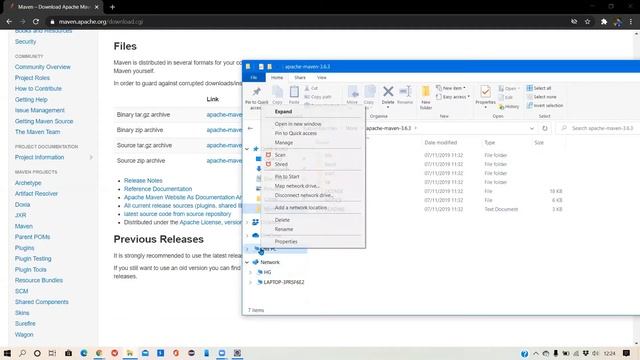The image size is (640, 360).
Task: Click the Properties checkmark icon in ribbon
Action: (x=485, y=92)
